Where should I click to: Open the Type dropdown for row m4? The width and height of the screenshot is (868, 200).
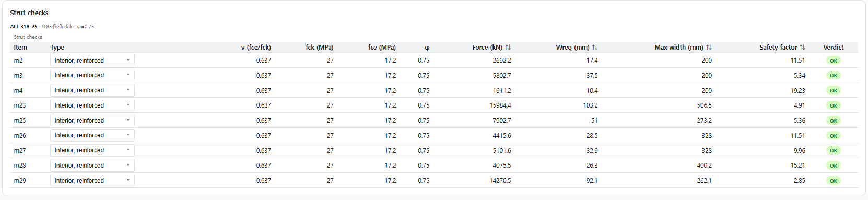click(92, 90)
